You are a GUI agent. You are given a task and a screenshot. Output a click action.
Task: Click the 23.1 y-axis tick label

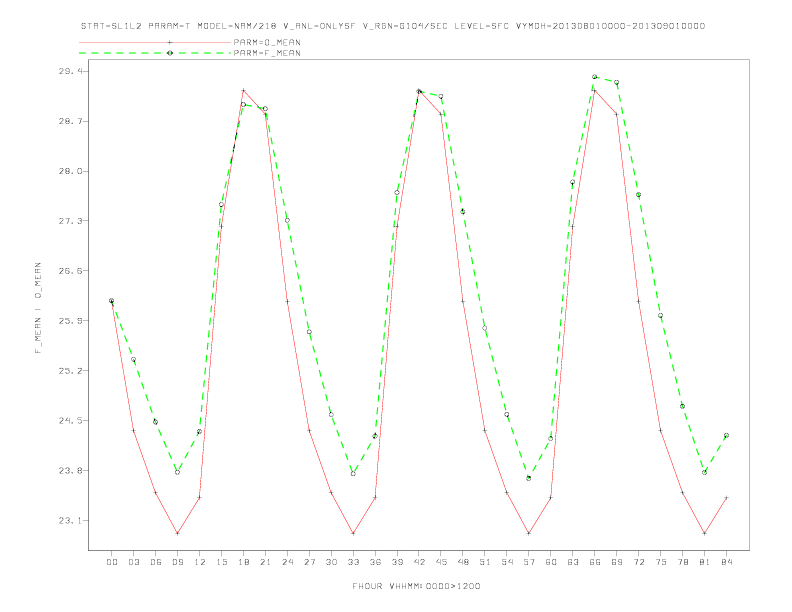pyautogui.click(x=69, y=521)
